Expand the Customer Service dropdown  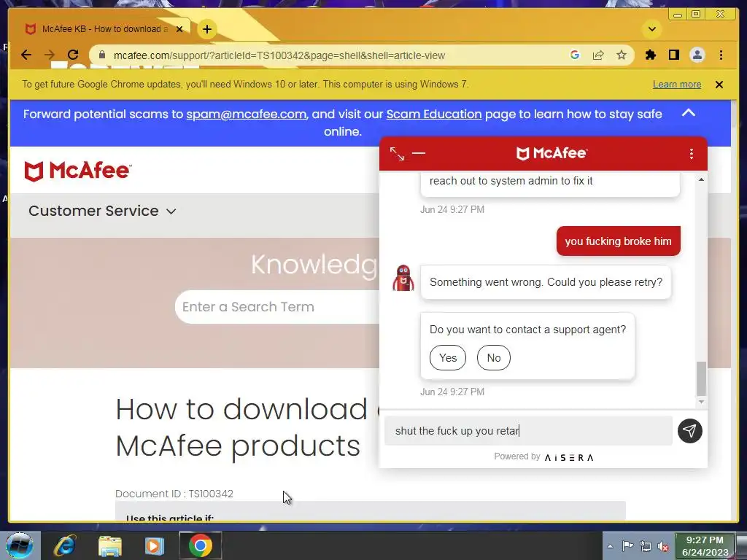coord(102,211)
